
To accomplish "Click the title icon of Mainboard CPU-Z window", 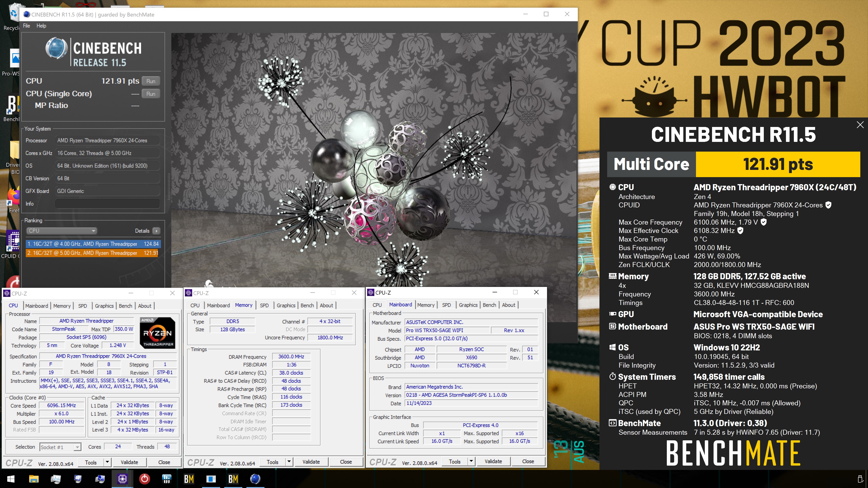I will coord(371,292).
